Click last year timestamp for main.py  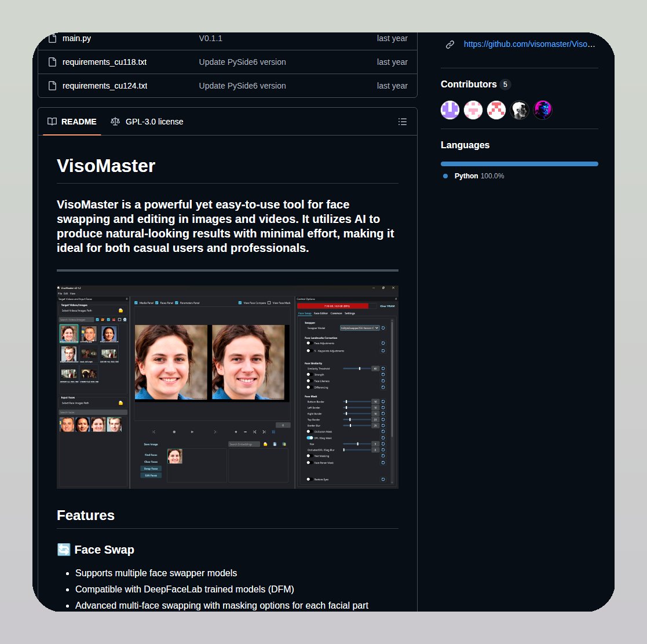[x=392, y=38]
